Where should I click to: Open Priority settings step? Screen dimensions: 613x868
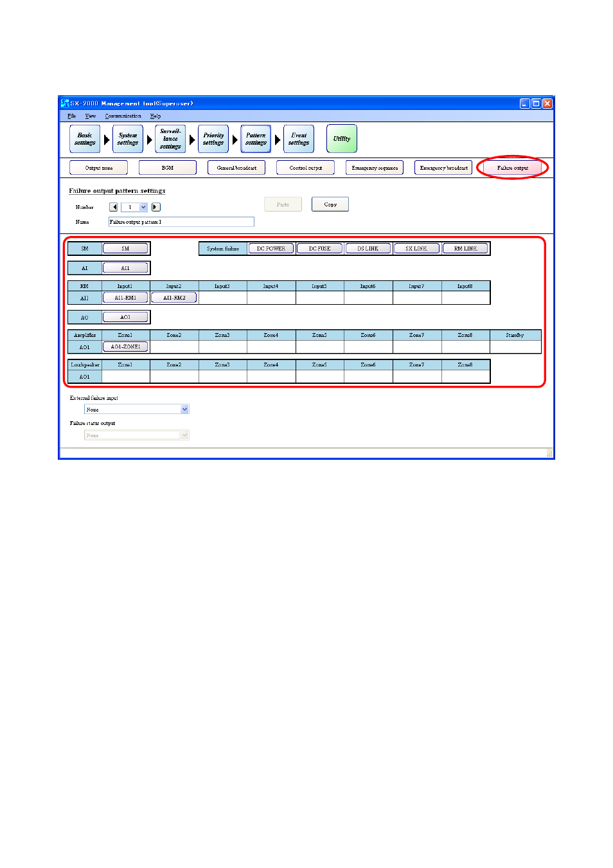(x=213, y=139)
